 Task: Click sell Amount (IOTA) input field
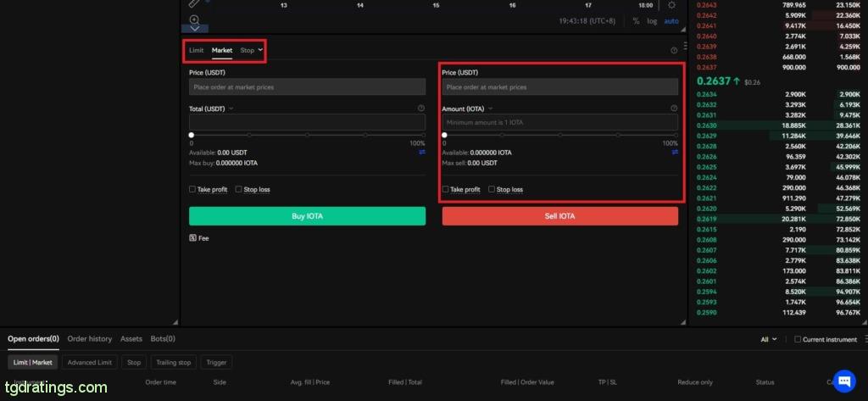click(x=559, y=122)
